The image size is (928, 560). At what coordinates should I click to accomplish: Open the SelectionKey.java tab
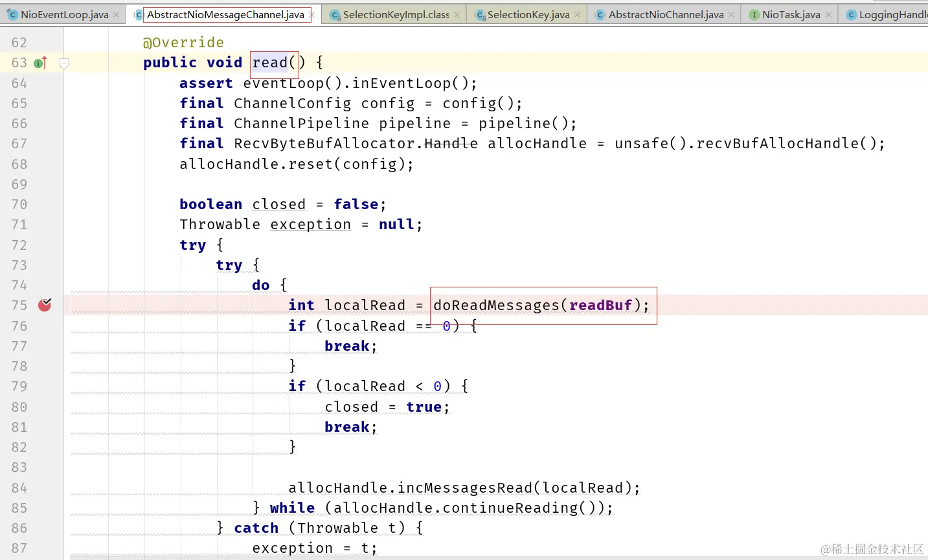[528, 14]
